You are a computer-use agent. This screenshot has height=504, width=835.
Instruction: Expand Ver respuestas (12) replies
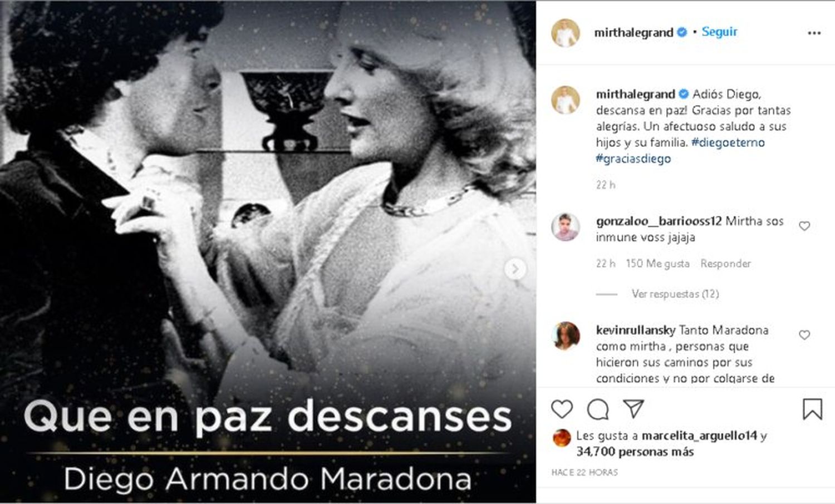[x=675, y=294]
